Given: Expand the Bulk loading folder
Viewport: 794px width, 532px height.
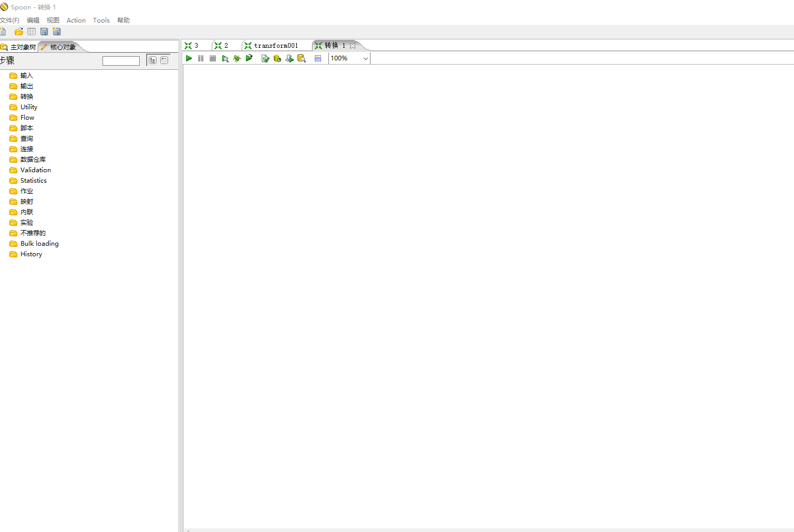Looking at the screenshot, I should click(34, 244).
